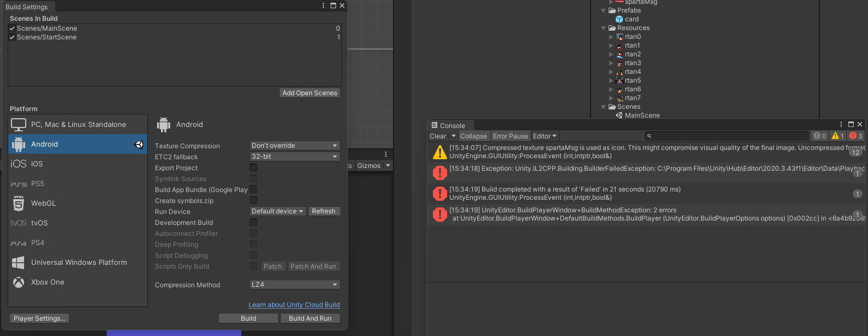The width and height of the screenshot is (868, 336).
Task: Open the ETC2 fallback 32-bit dropdown
Action: tap(295, 157)
